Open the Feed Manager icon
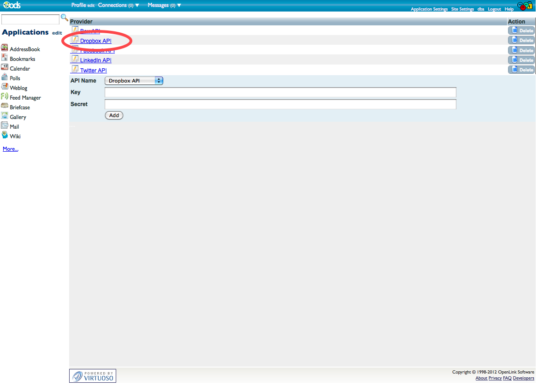This screenshot has height=392, width=544. click(x=5, y=97)
